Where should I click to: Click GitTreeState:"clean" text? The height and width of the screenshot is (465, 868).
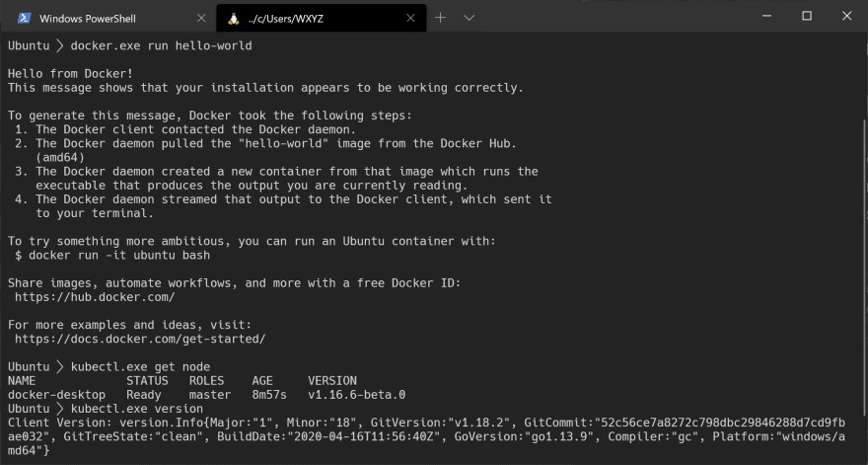coord(133,436)
